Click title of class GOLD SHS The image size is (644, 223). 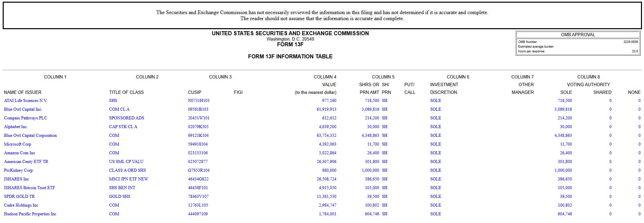coord(120,197)
